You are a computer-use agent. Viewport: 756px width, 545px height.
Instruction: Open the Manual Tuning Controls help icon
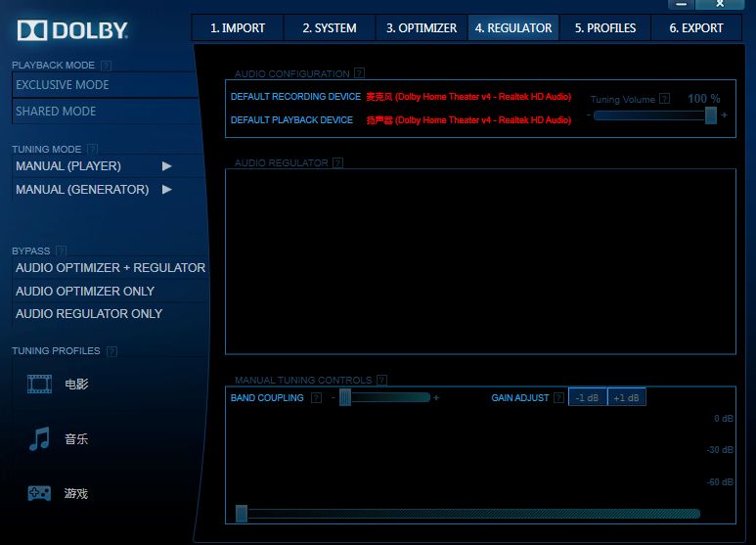point(381,380)
